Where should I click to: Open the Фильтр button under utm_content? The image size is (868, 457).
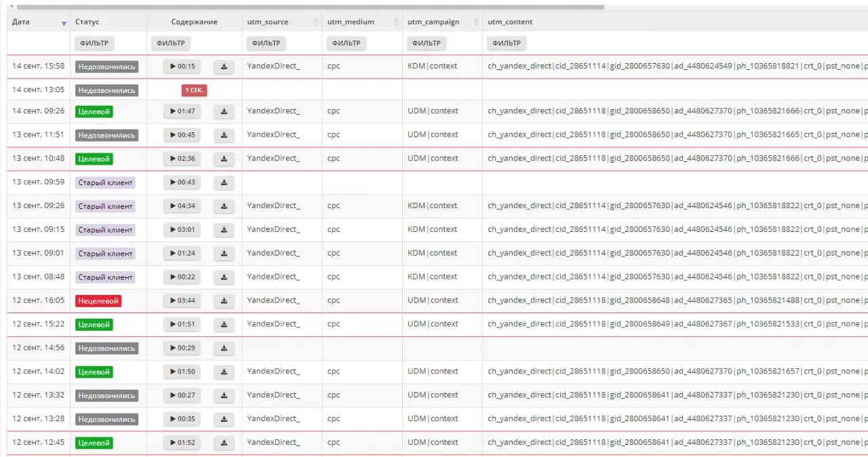point(507,43)
